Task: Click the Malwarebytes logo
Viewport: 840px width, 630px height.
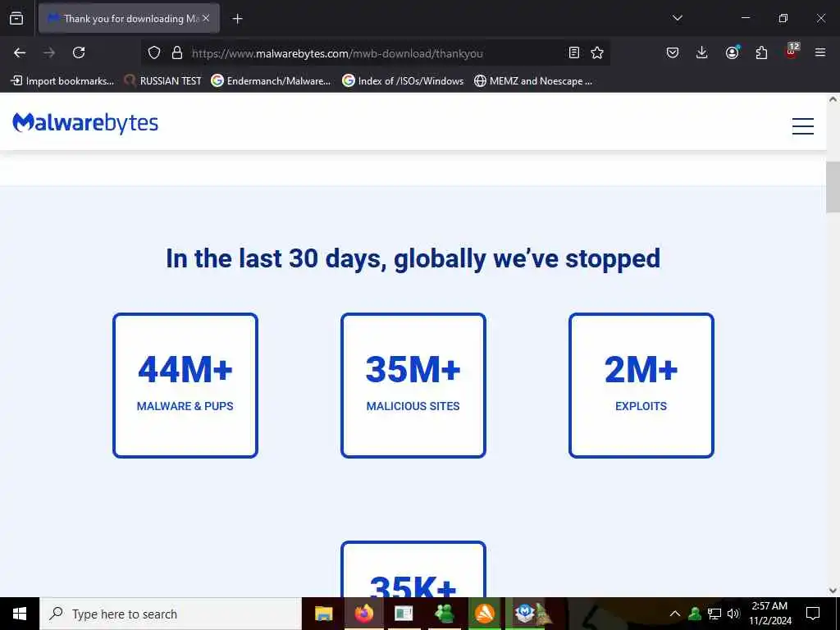Action: [x=85, y=123]
